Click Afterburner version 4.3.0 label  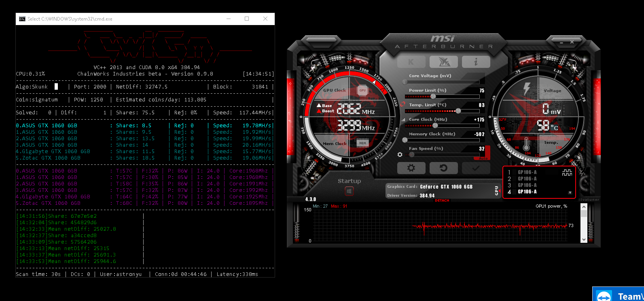[x=311, y=199]
